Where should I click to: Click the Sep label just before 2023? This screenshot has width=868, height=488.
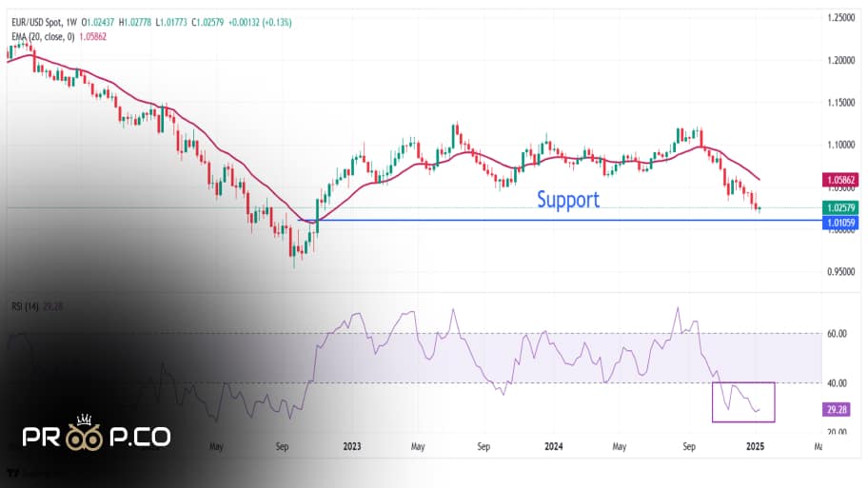pos(282,446)
